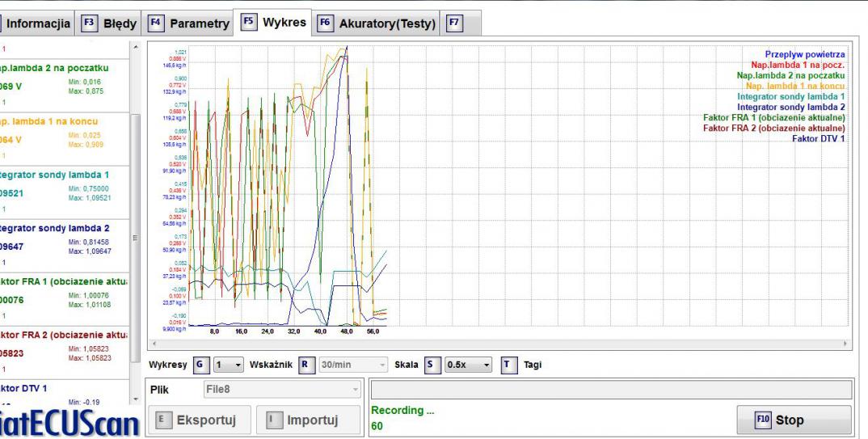Click the graph's horizontal scrollbar track
Image resolution: width=868 pixels, height=439 pixels.
click(499, 344)
